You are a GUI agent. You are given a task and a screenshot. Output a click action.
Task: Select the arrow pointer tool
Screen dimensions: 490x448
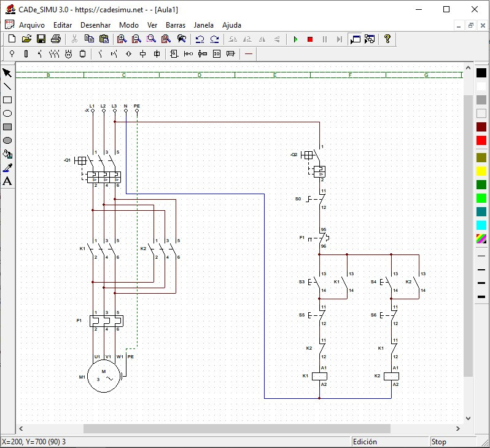[x=7, y=73]
